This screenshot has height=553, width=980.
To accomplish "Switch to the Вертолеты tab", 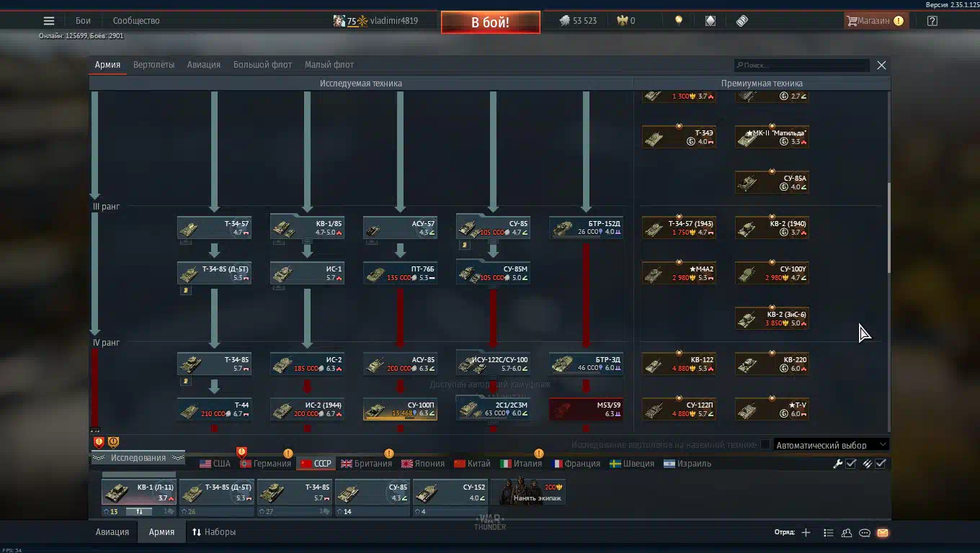I will click(153, 65).
